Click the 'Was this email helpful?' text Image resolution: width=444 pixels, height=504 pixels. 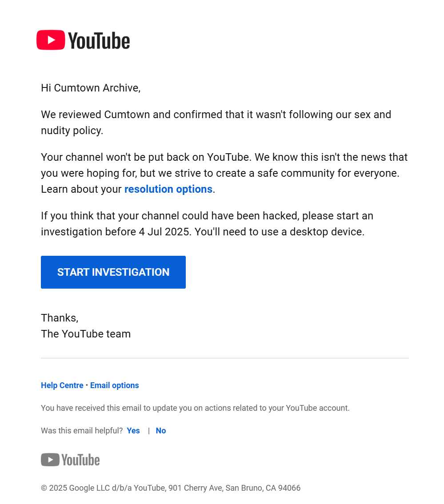point(82,430)
